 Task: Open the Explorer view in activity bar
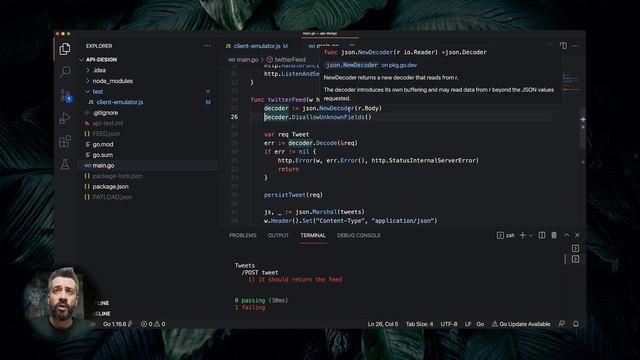click(x=65, y=49)
